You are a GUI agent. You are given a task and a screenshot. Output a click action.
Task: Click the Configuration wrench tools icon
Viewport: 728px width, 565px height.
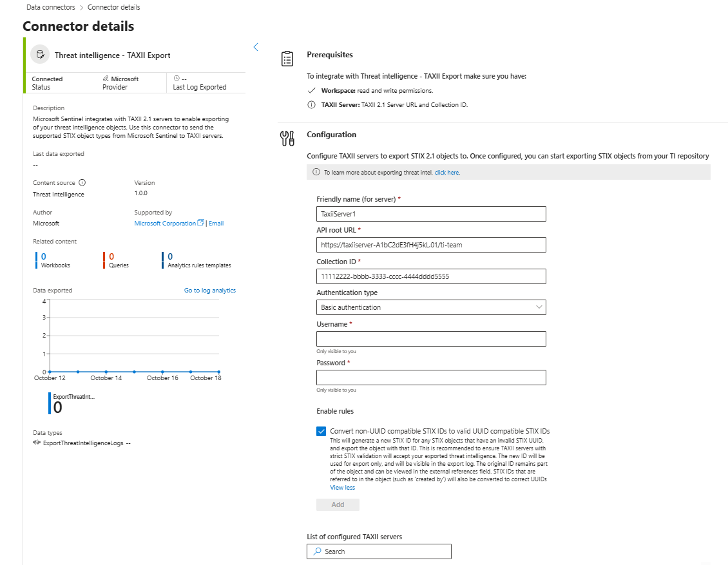click(287, 137)
